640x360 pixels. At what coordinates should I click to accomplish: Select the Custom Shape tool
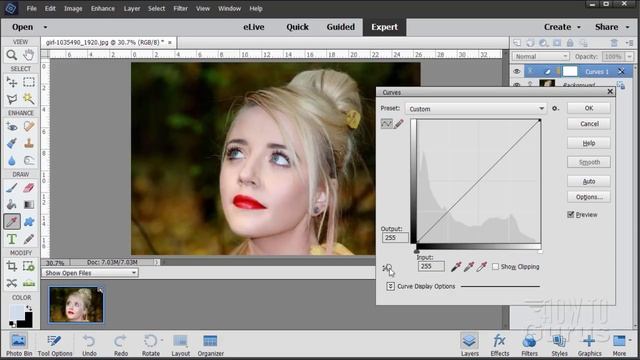(x=29, y=222)
